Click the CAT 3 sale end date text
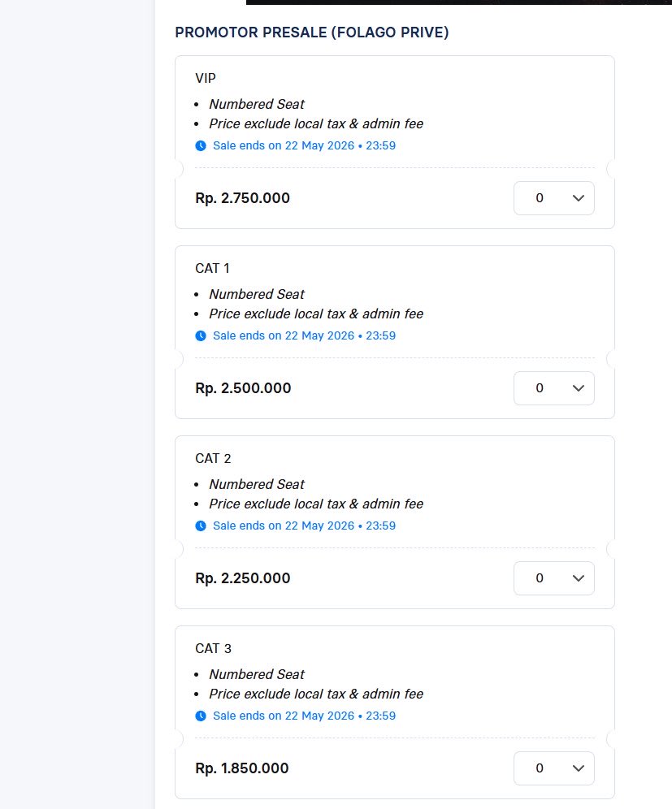 pyautogui.click(x=304, y=716)
